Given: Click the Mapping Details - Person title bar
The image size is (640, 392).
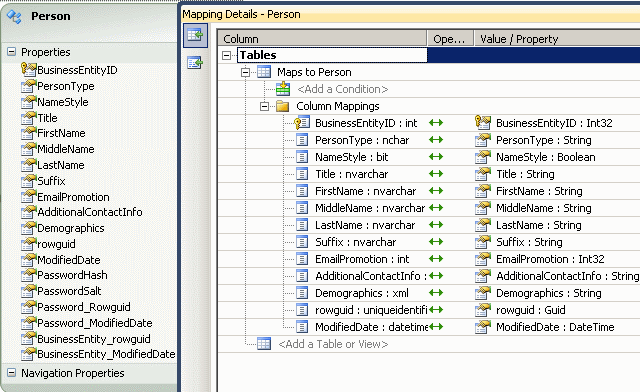Looking at the screenshot, I should coord(411,14).
